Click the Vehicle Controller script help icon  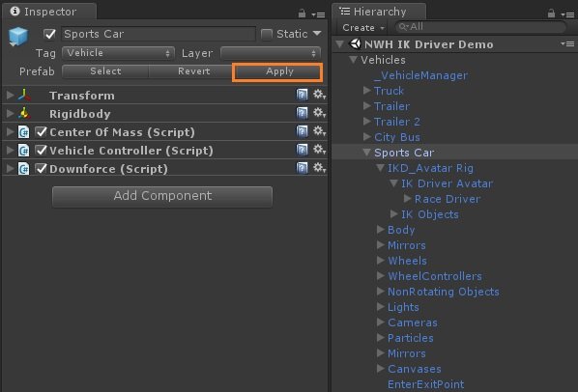click(x=302, y=151)
